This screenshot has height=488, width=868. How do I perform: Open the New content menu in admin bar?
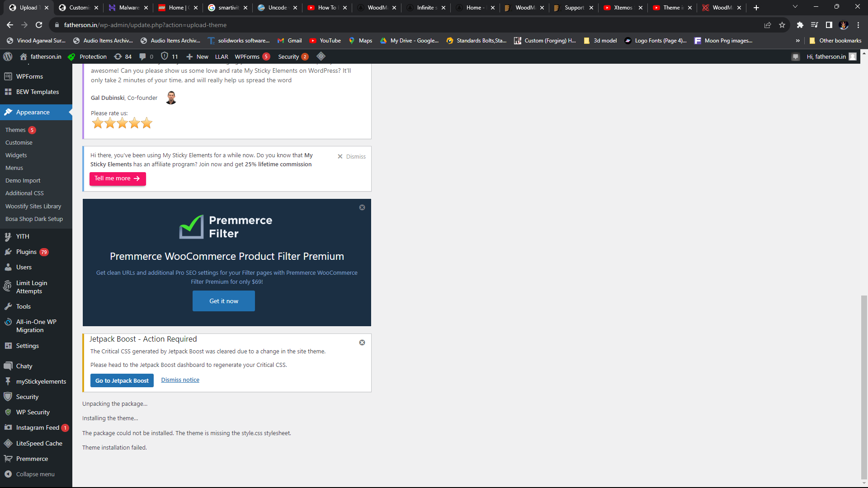coord(197,56)
